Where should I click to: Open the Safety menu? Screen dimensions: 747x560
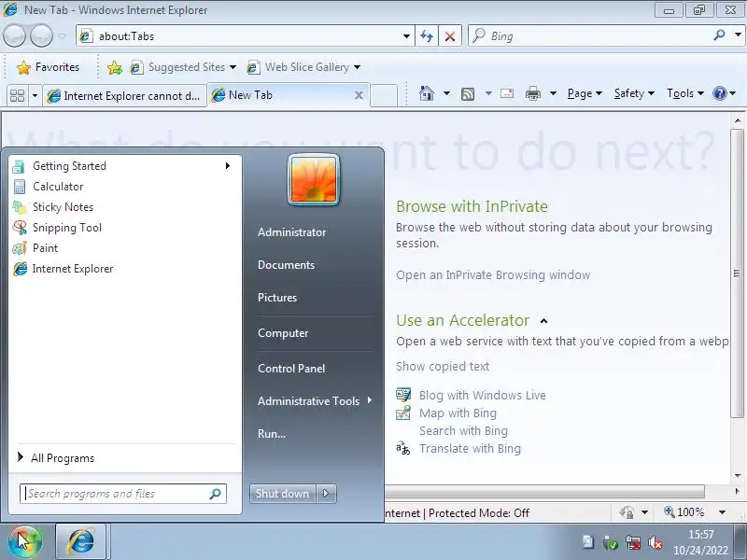634,93
